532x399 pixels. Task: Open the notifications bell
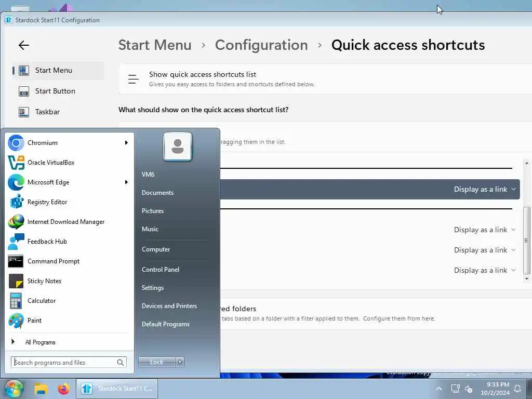coord(517,389)
